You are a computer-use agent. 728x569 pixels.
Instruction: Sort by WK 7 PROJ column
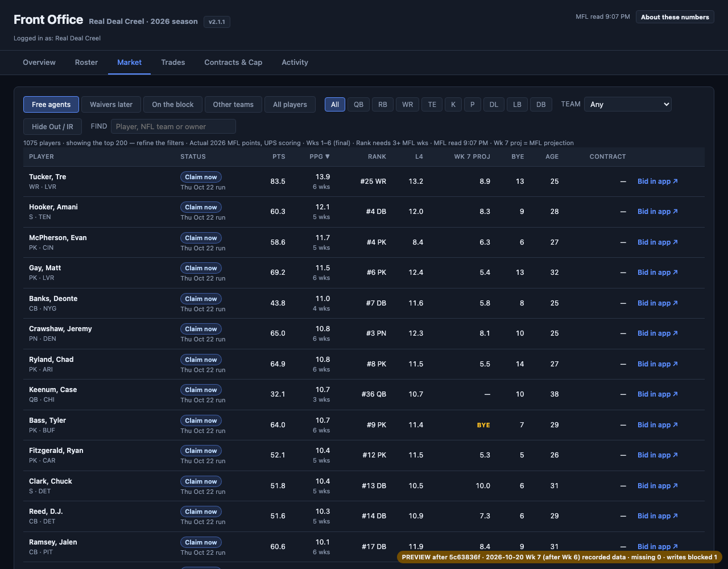click(x=472, y=156)
